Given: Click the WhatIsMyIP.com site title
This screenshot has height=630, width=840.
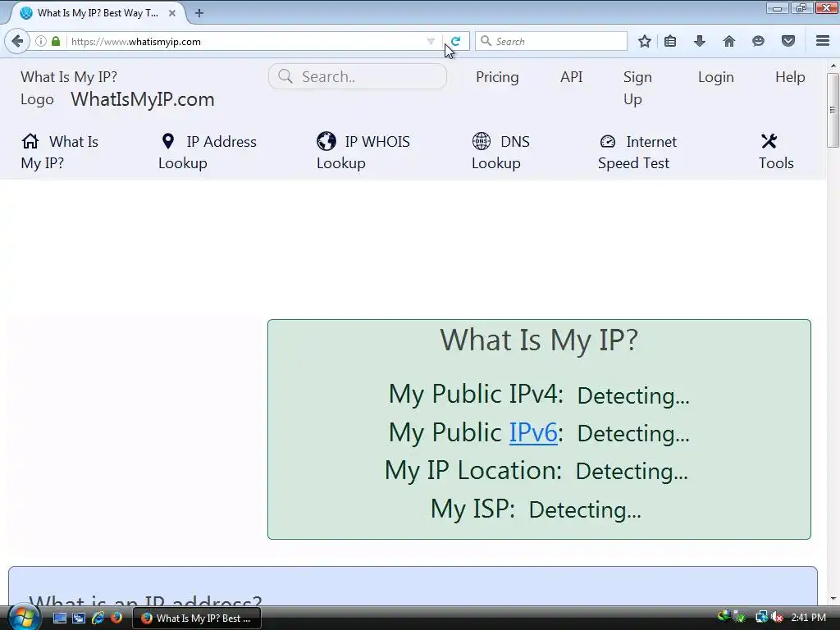Looking at the screenshot, I should point(143,99).
